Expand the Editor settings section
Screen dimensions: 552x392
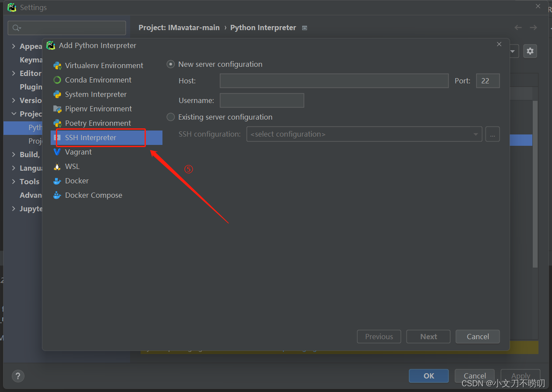[x=14, y=73]
